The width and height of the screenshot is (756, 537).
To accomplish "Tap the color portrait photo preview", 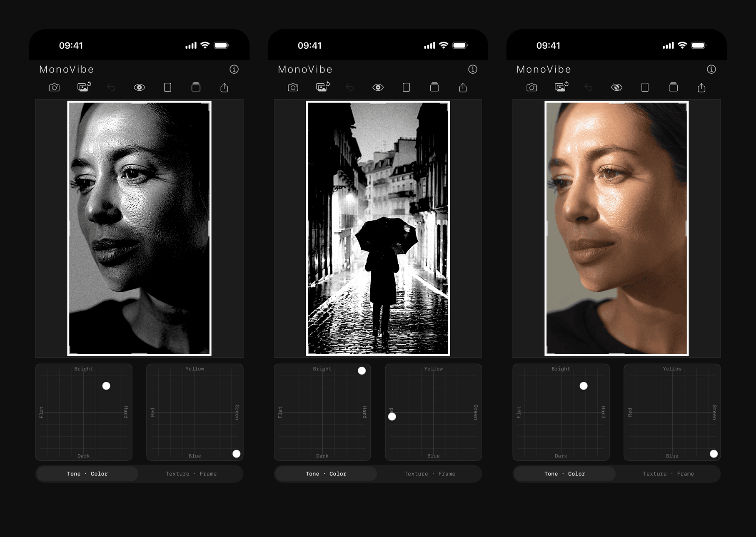I will pyautogui.click(x=616, y=229).
